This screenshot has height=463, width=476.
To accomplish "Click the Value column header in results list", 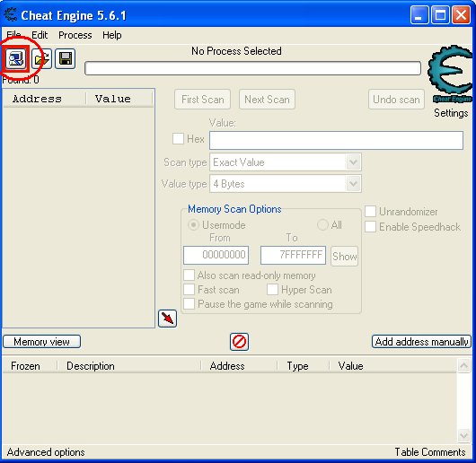I will point(119,99).
